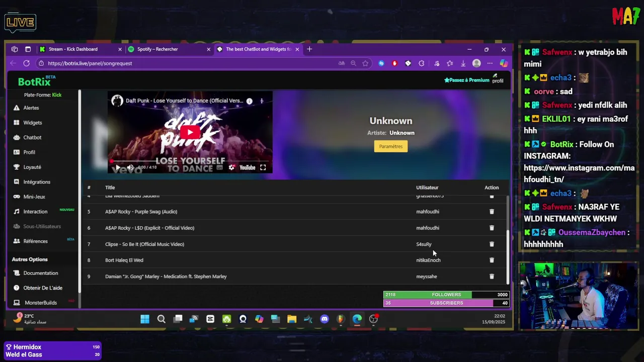Screen dimensions: 644x362
Task: Open Widgets in the sidebar
Action: pos(32,123)
